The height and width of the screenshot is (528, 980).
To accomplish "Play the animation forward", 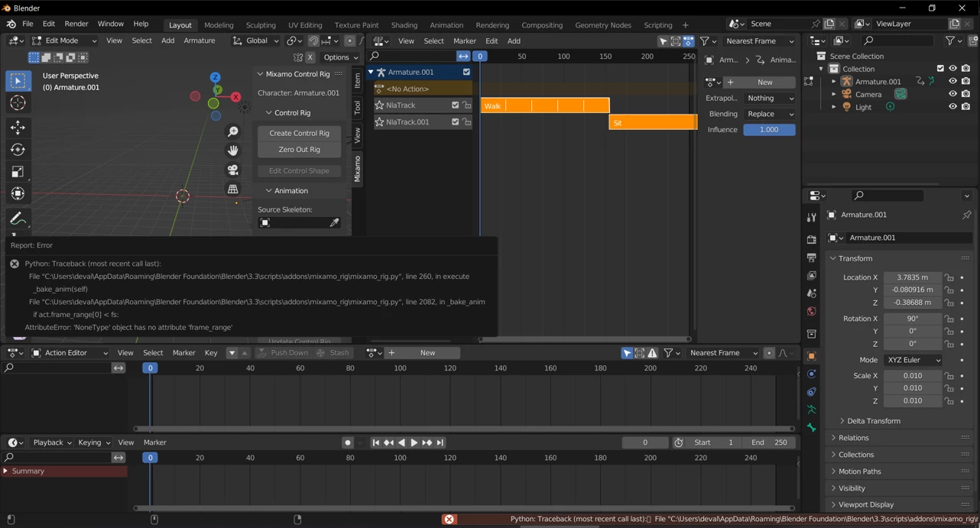I will (x=414, y=442).
